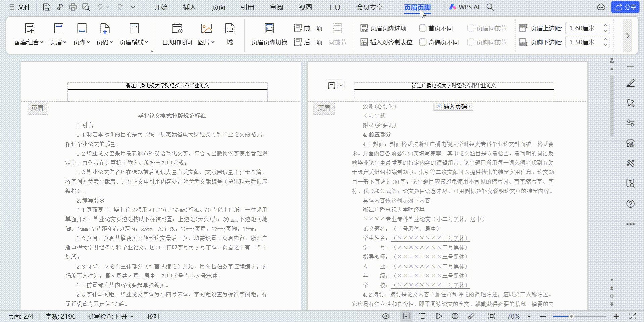Click the reading mode play icon
This screenshot has height=322, width=644.
tap(439, 316)
